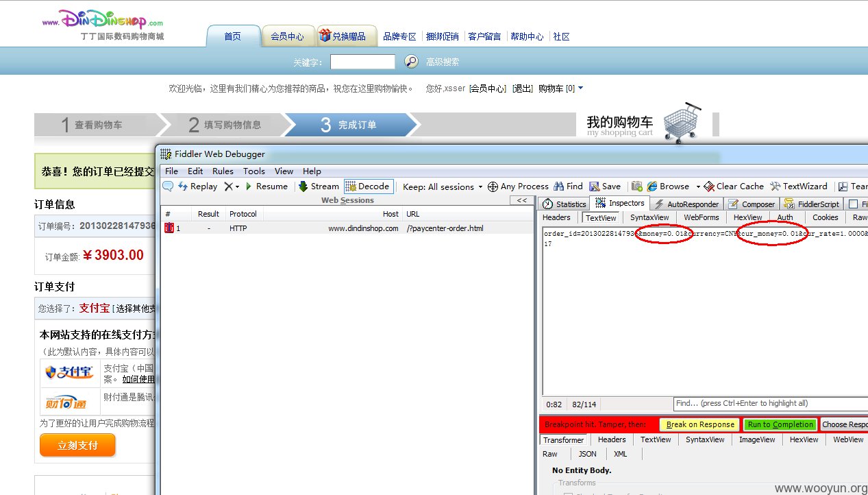Image resolution: width=868 pixels, height=495 pixels.
Task: Open request Cookies inspector tab
Action: [825, 217]
